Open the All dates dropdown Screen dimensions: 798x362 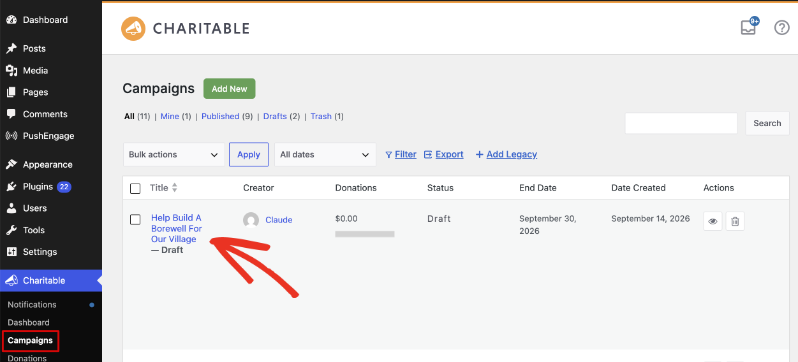[x=325, y=154]
